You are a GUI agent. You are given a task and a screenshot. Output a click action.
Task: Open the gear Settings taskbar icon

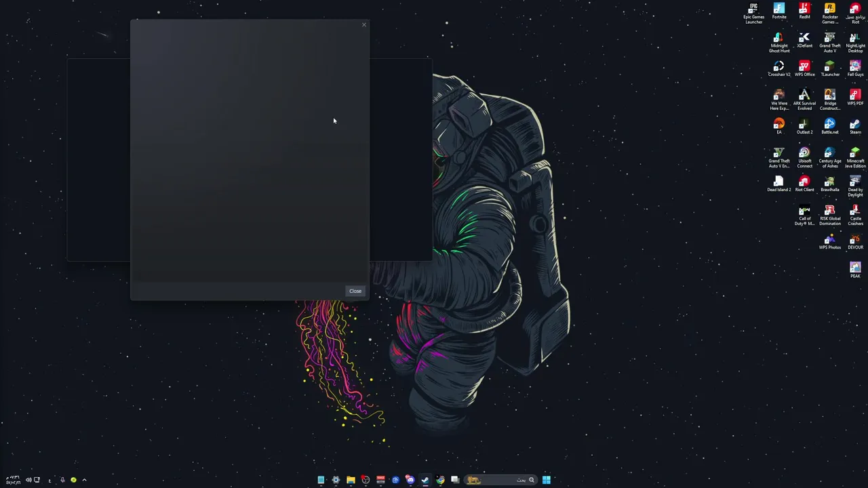point(336,480)
